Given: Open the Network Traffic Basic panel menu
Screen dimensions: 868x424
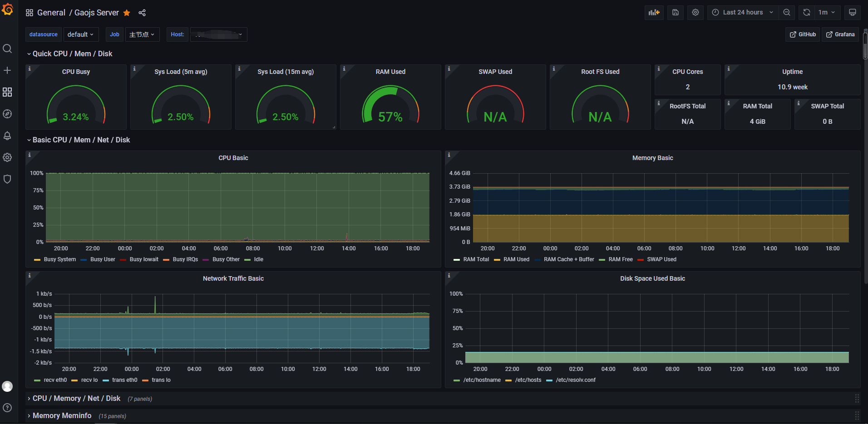Looking at the screenshot, I should click(233, 278).
